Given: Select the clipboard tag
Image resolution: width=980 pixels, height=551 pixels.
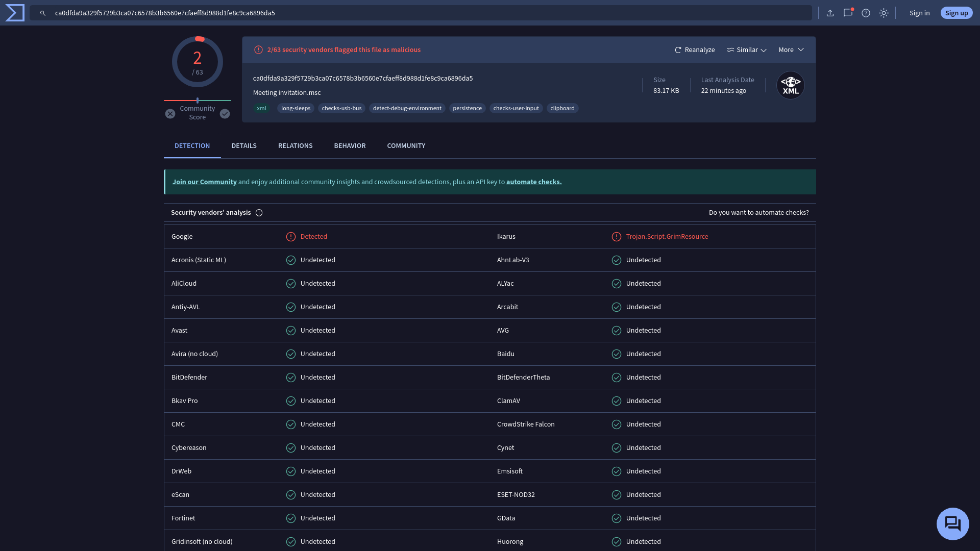Looking at the screenshot, I should click(x=562, y=108).
